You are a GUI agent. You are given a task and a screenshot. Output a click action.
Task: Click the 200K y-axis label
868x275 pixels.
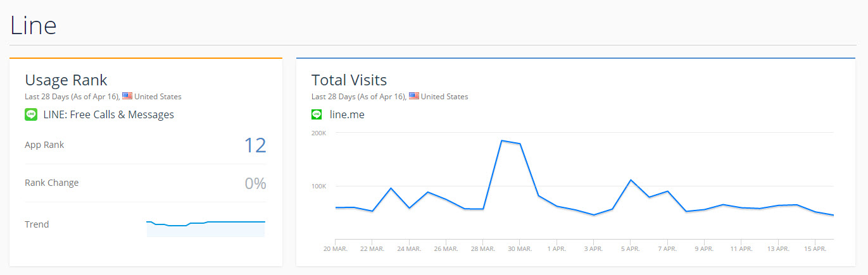point(319,133)
